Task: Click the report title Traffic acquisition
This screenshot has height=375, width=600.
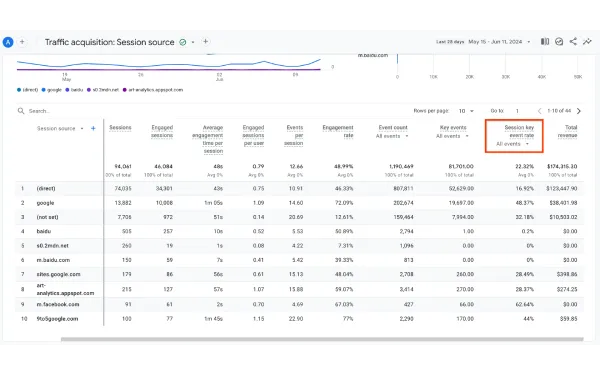Action: [109, 42]
